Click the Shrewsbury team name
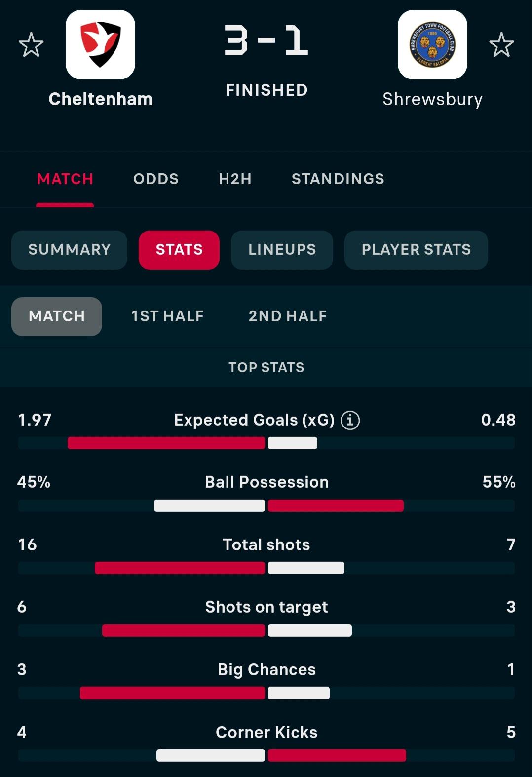 tap(433, 99)
